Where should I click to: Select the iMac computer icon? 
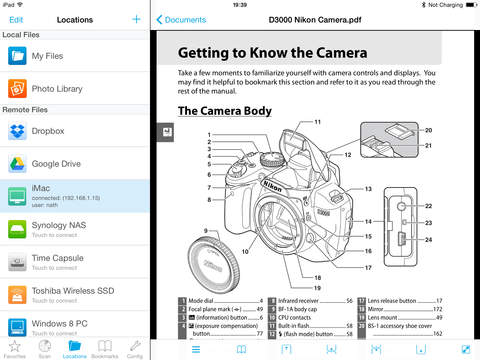click(x=17, y=196)
